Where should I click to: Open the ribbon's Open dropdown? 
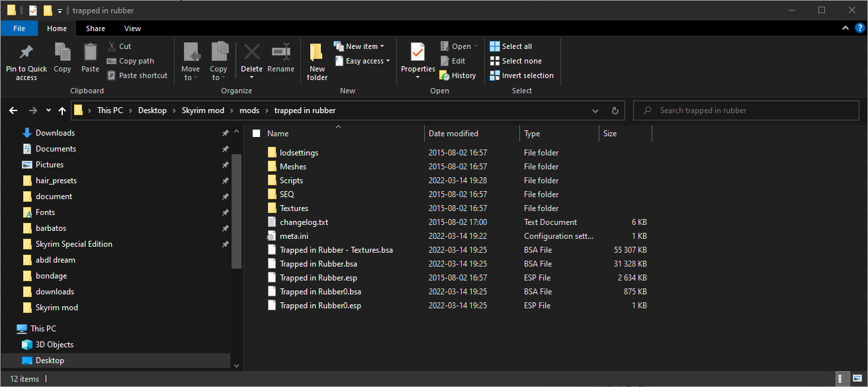pos(459,46)
